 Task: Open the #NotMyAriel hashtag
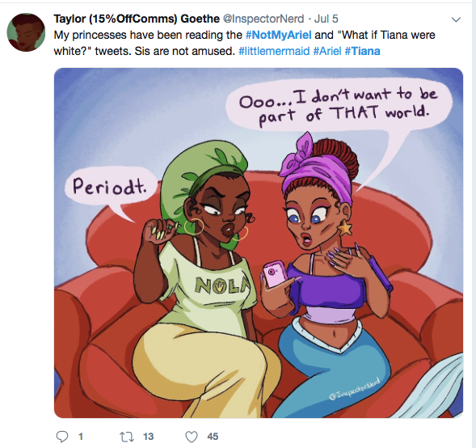tap(278, 35)
